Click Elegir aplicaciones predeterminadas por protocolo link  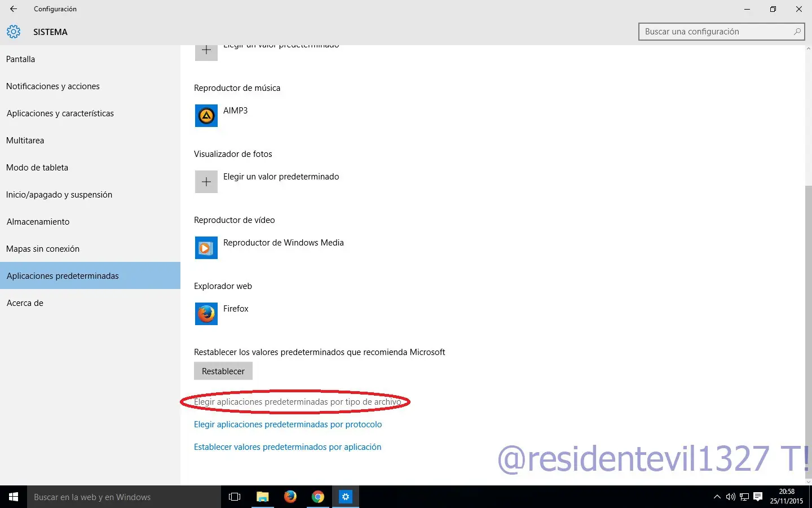coord(288,424)
